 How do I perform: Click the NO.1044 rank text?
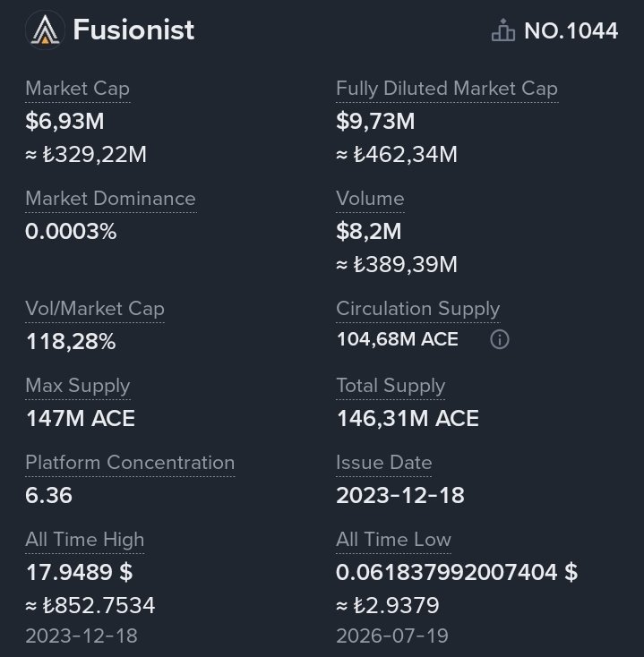(571, 30)
